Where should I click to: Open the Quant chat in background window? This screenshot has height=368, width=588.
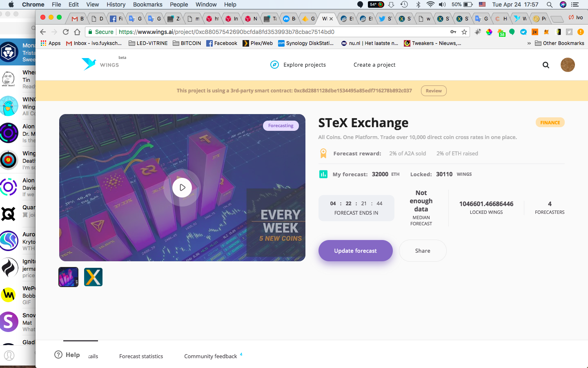[x=18, y=214]
